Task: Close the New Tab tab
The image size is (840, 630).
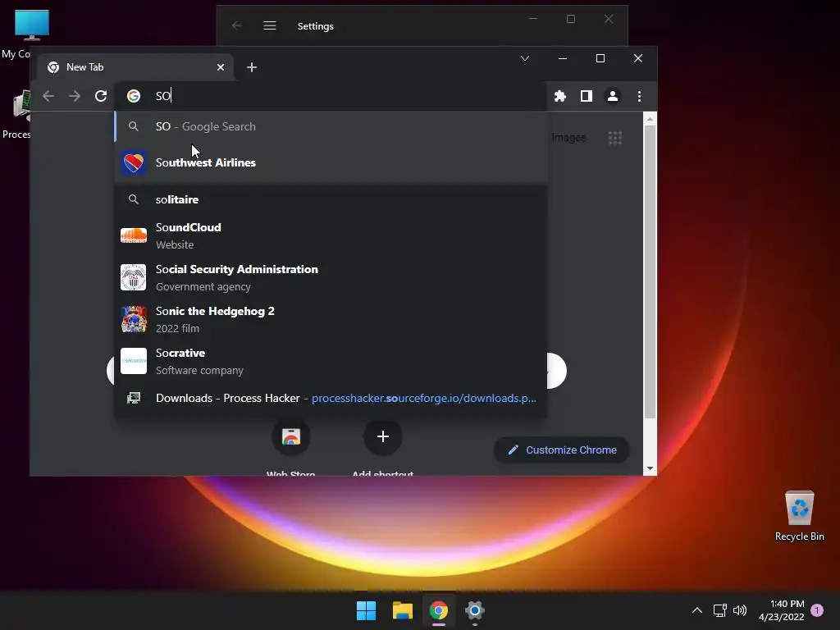Action: (x=221, y=67)
